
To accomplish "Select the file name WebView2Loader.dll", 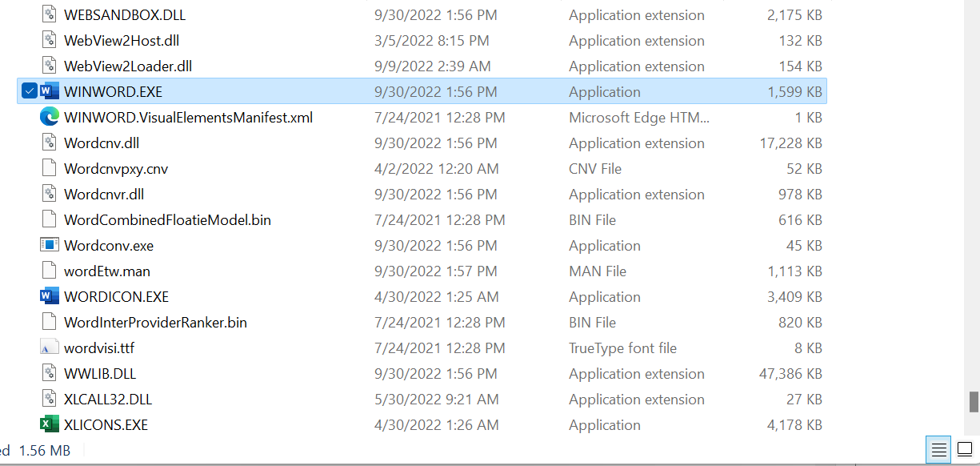I will coord(128,66).
